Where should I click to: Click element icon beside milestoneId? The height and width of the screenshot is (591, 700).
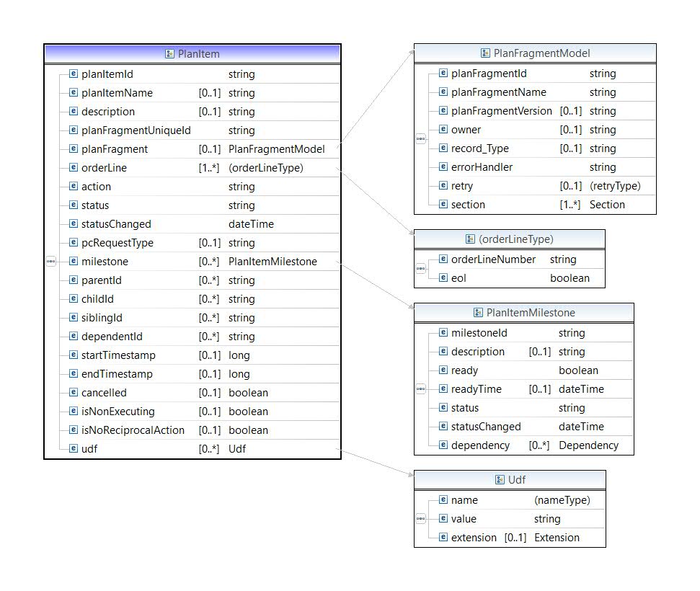coord(443,332)
